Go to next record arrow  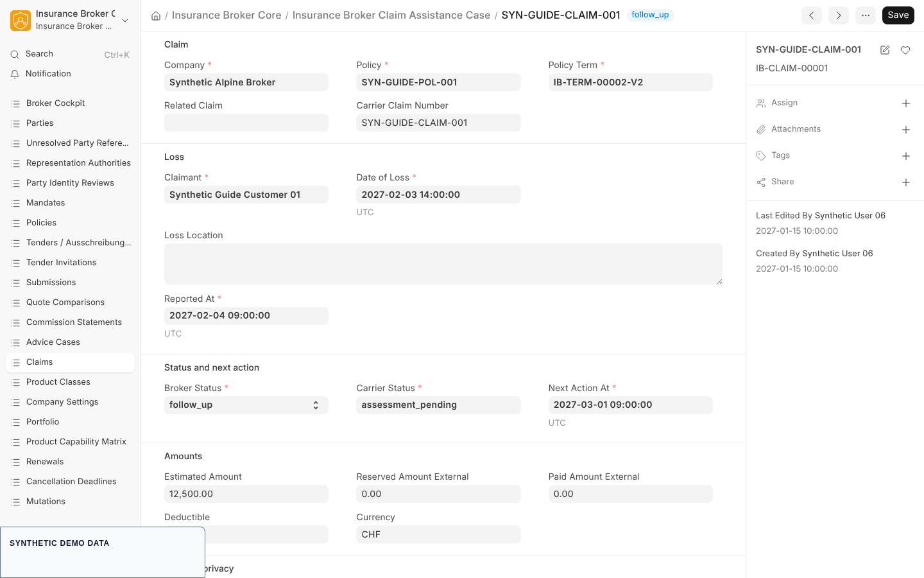click(839, 15)
